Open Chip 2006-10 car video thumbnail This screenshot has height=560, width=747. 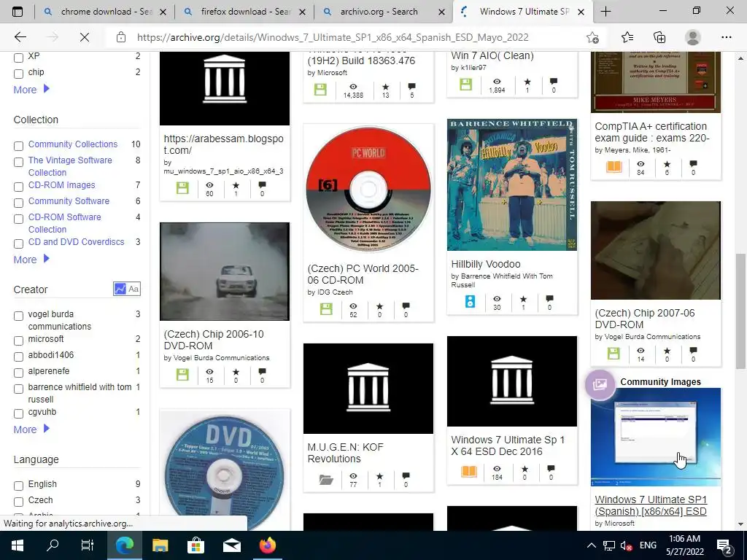225,271
